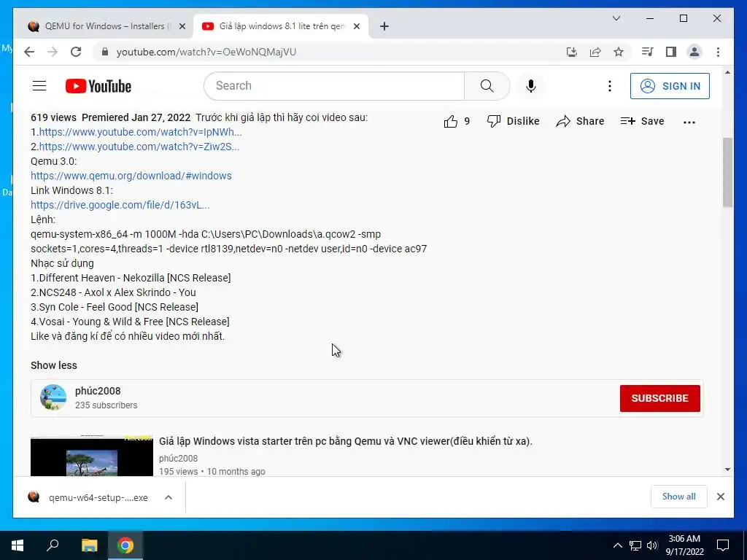747x560 pixels.
Task: Close the downloads bar
Action: coord(720,497)
